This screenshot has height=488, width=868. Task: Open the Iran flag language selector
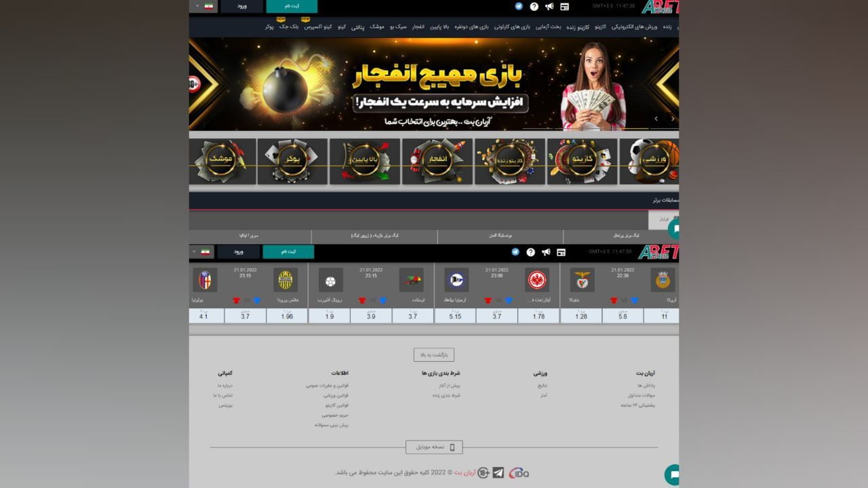(205, 6)
